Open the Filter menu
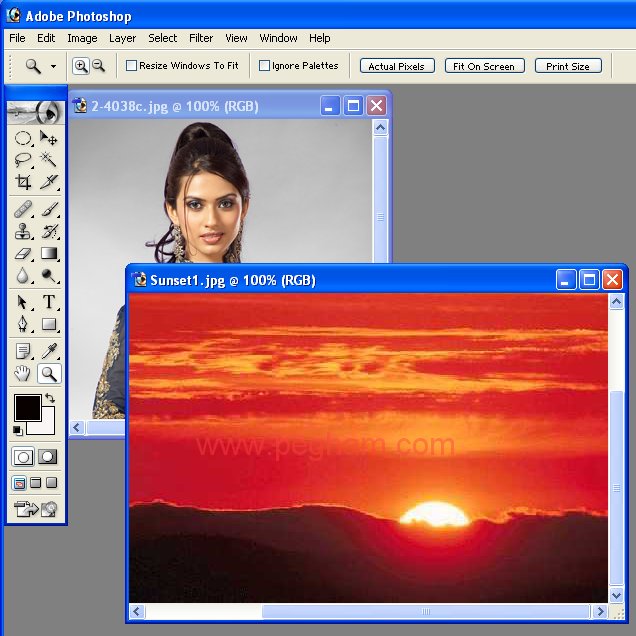The image size is (636, 636). click(201, 38)
